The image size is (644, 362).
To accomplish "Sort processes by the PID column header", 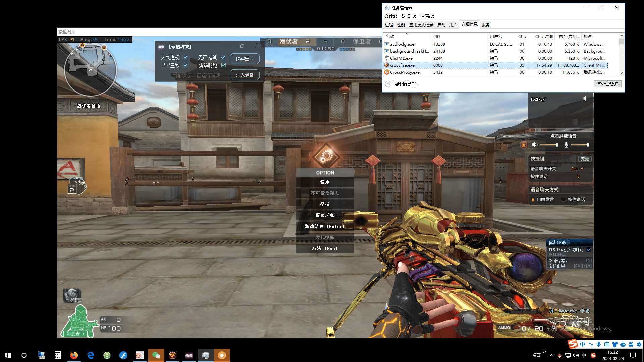I will coord(458,36).
